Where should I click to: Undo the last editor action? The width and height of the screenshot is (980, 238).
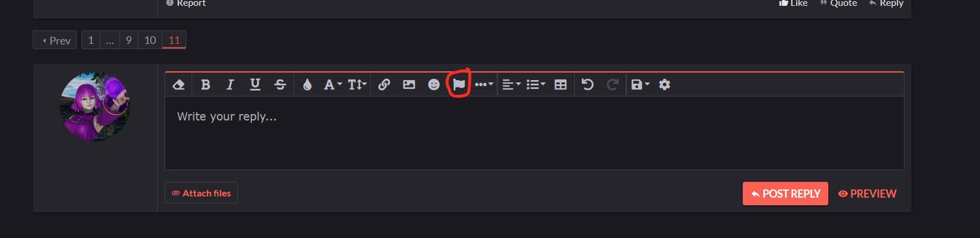point(588,85)
